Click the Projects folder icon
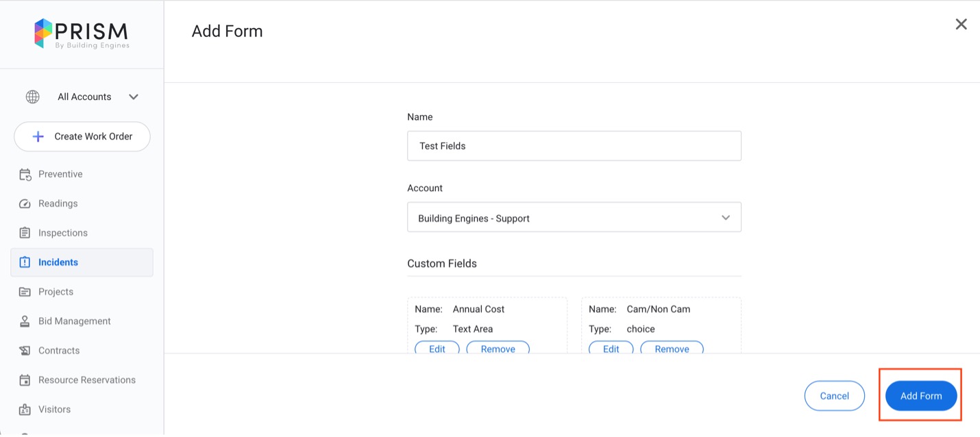The height and width of the screenshot is (437, 980). pyautogui.click(x=25, y=292)
